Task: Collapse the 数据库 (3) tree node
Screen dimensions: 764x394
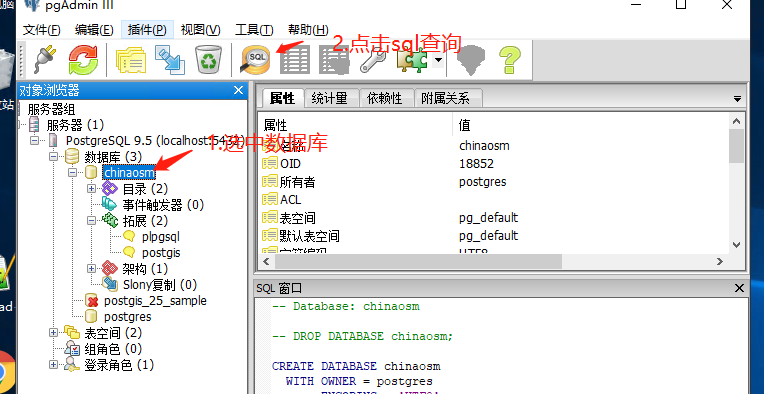Action: (x=54, y=157)
